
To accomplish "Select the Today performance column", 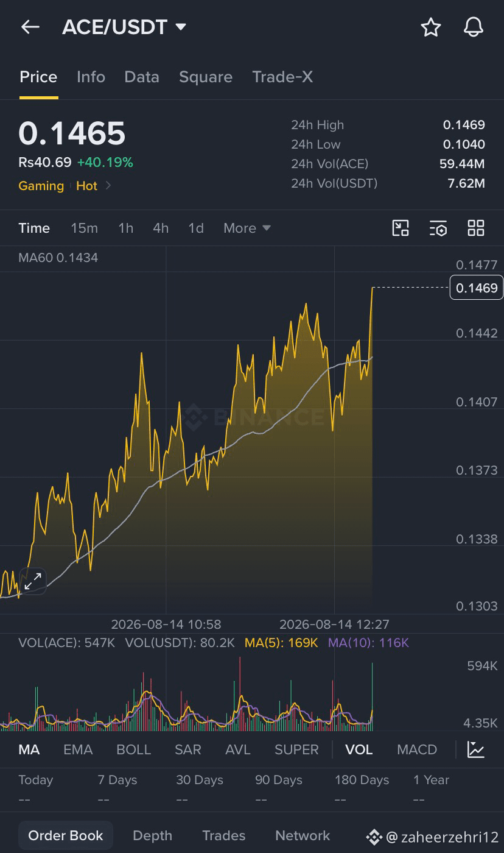I will pyautogui.click(x=36, y=789).
